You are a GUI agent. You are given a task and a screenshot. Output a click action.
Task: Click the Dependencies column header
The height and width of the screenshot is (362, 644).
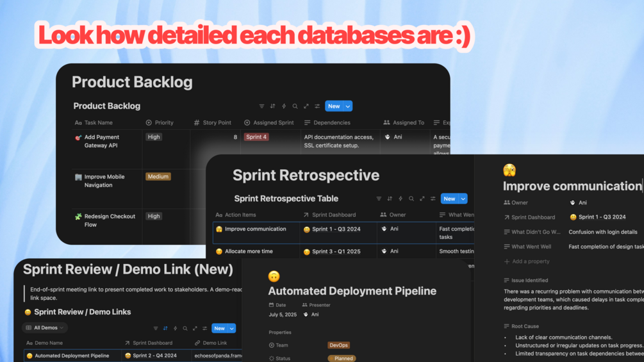click(x=327, y=123)
